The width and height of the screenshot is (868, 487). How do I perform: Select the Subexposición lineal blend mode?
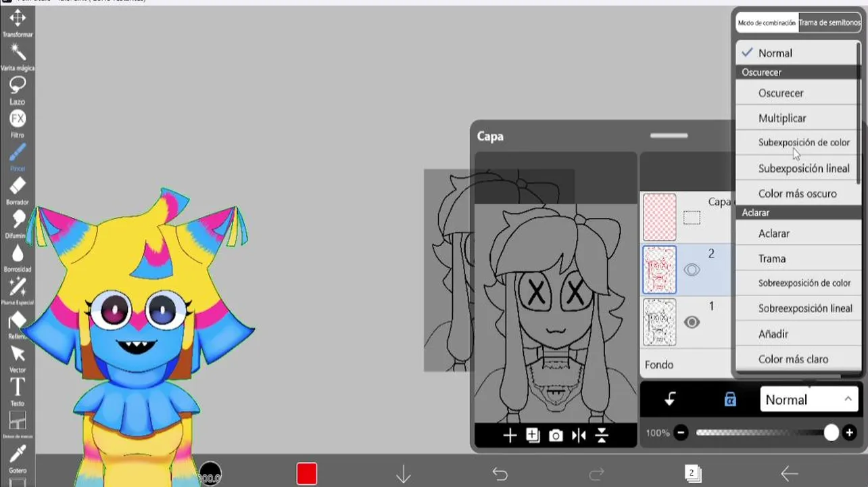pos(796,168)
